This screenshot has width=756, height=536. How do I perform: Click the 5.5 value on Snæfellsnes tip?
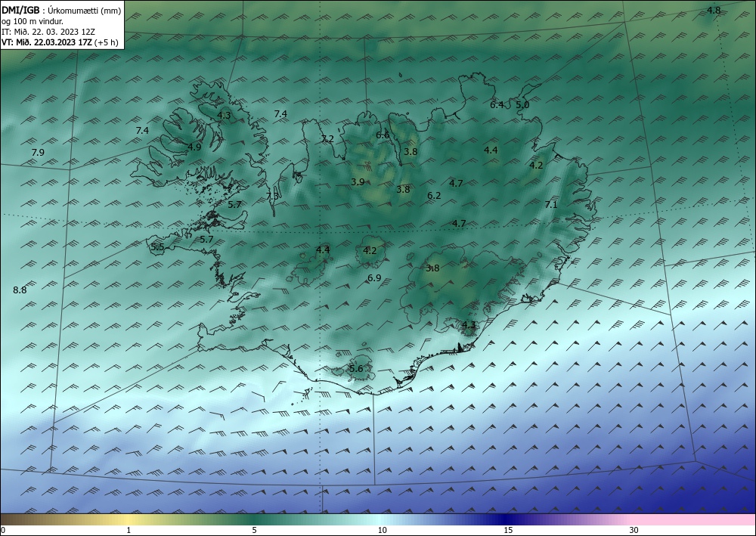click(x=158, y=247)
